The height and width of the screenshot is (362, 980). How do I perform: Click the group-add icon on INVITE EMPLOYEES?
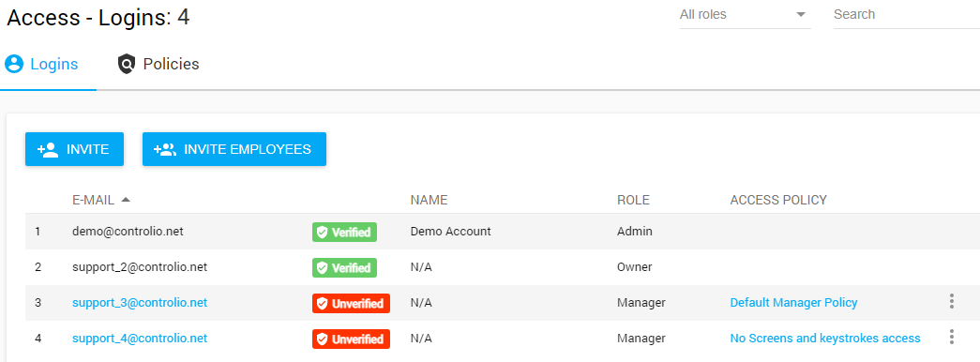click(165, 149)
